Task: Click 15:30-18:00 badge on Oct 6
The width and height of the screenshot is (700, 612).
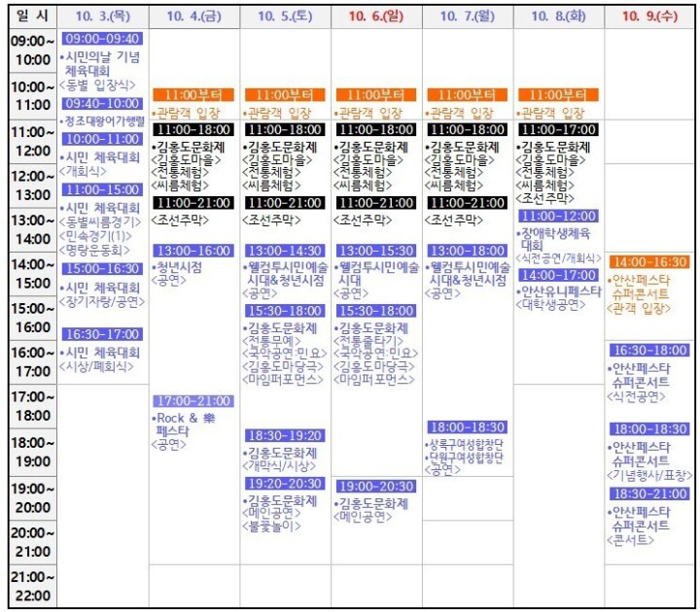Action: 376,311
